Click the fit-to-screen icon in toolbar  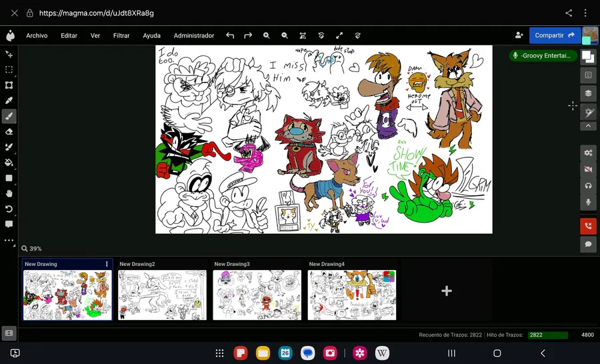coord(303,35)
